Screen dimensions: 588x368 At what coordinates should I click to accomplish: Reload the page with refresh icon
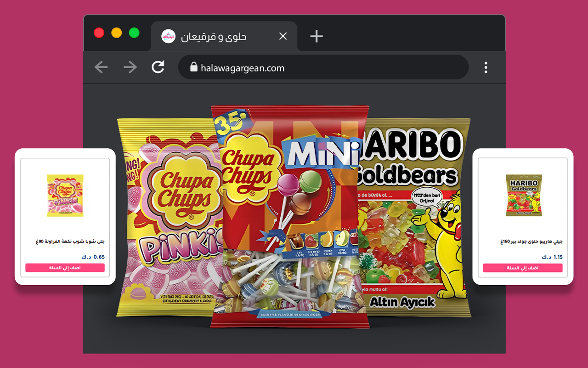click(158, 68)
